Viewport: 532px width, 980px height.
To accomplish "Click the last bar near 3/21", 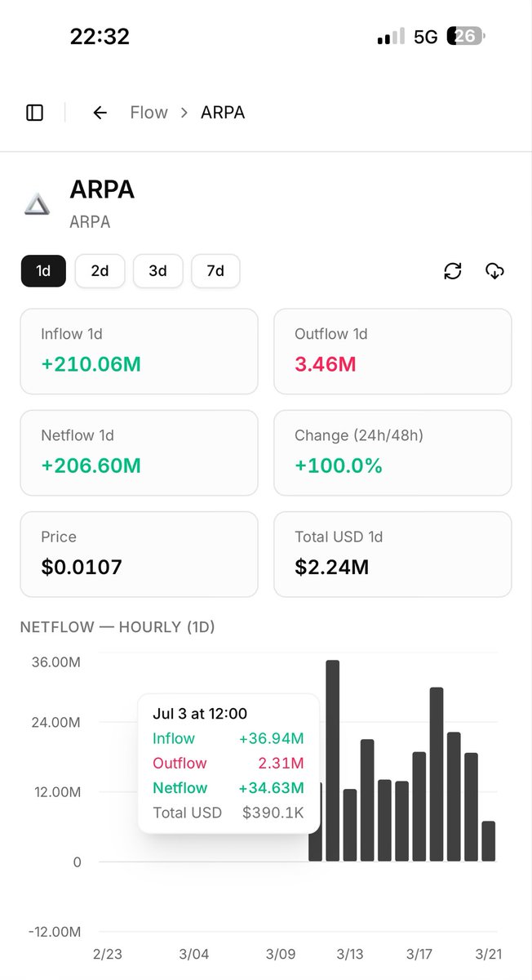I will (x=488, y=841).
